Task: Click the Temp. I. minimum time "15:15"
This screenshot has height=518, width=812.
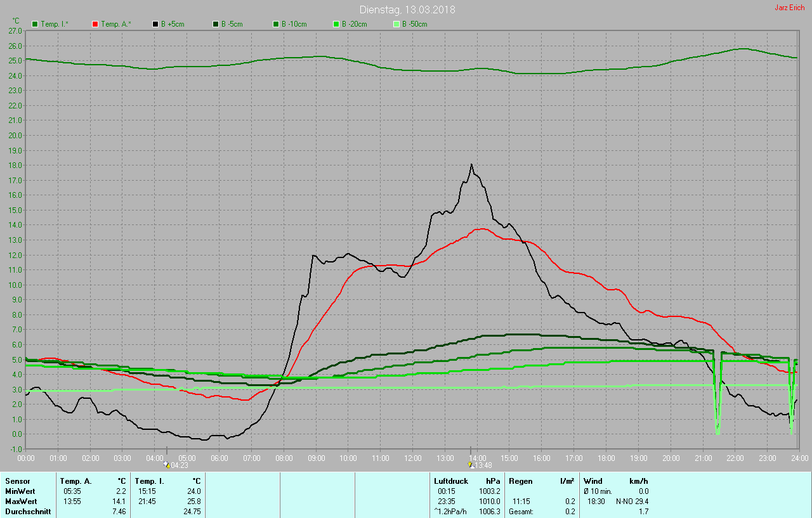Action: click(x=147, y=491)
